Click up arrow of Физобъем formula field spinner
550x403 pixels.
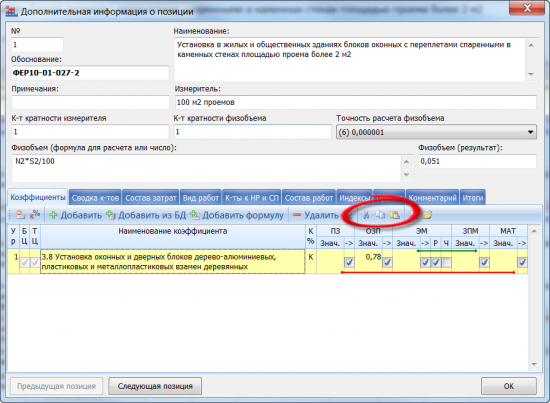coord(406,162)
